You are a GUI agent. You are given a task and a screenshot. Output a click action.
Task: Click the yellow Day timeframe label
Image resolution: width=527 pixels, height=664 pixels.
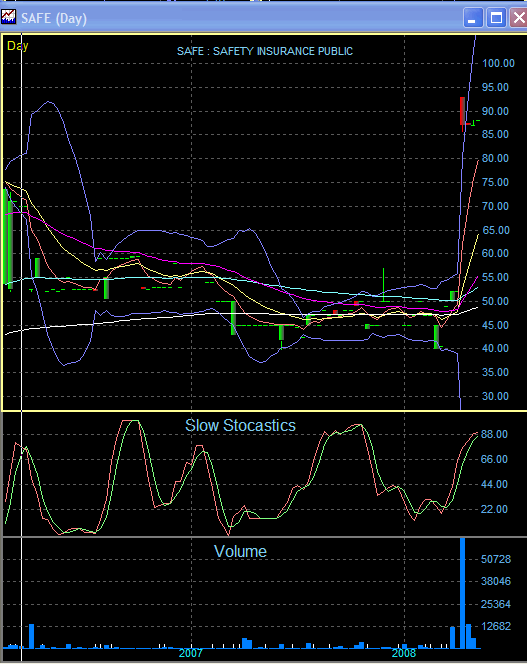17,45
